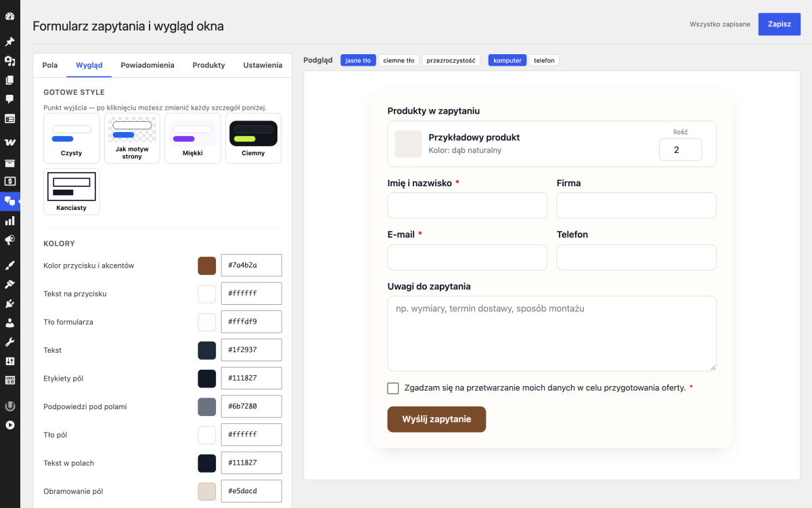Apply the 'Miękki' ready-made style
This screenshot has height=508, width=812.
(193, 138)
